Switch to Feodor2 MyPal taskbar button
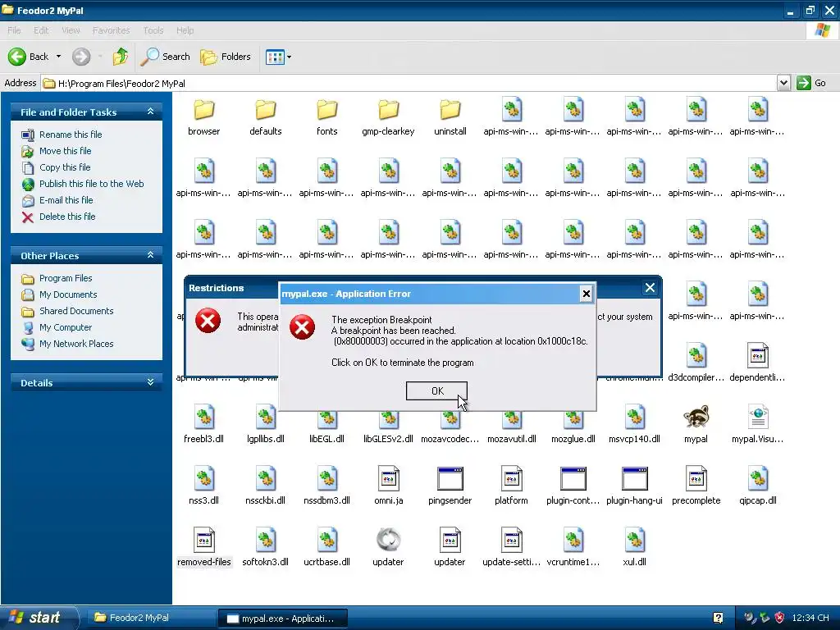 coord(150,618)
